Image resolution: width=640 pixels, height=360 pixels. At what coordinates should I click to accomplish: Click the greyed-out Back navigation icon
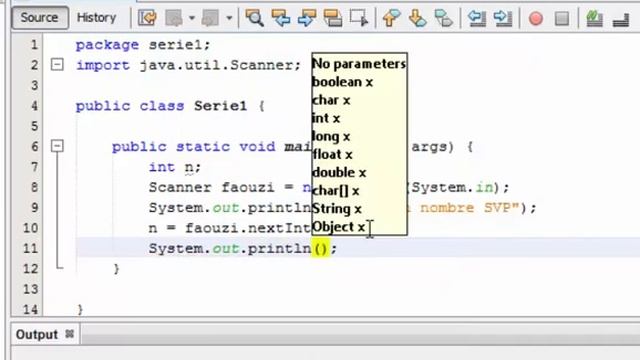pyautogui.click(x=174, y=18)
